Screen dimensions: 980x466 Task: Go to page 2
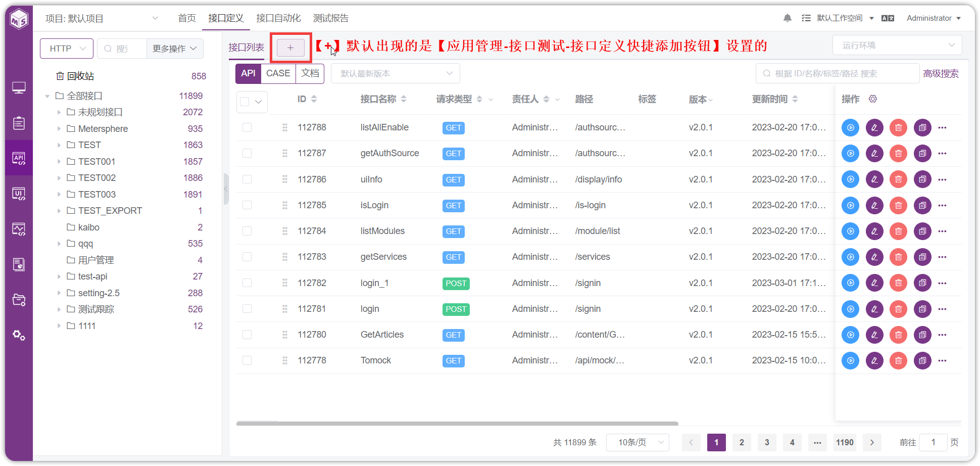pyautogui.click(x=742, y=443)
